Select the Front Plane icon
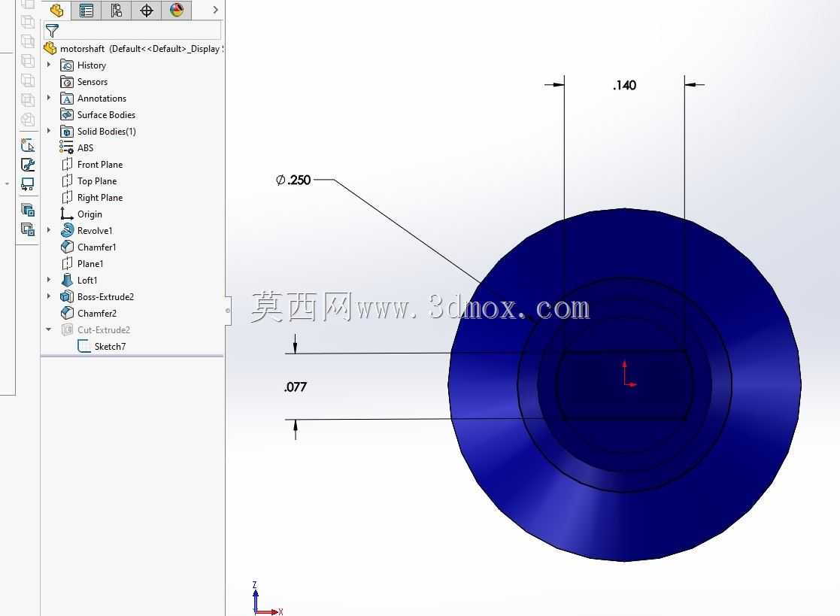 pos(67,165)
